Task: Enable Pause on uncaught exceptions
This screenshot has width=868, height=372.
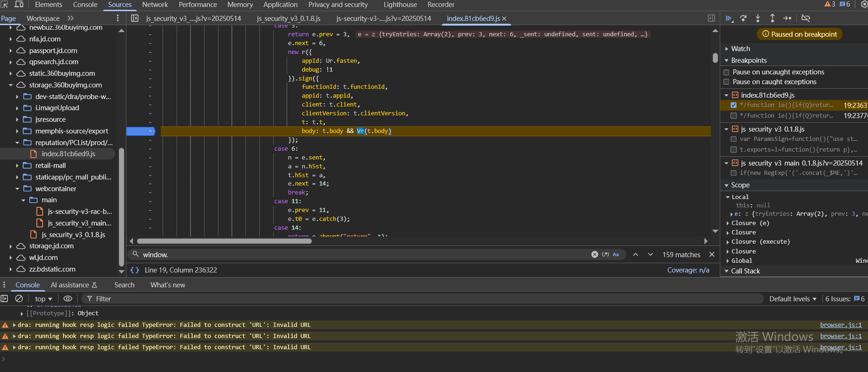Action: 727,72
